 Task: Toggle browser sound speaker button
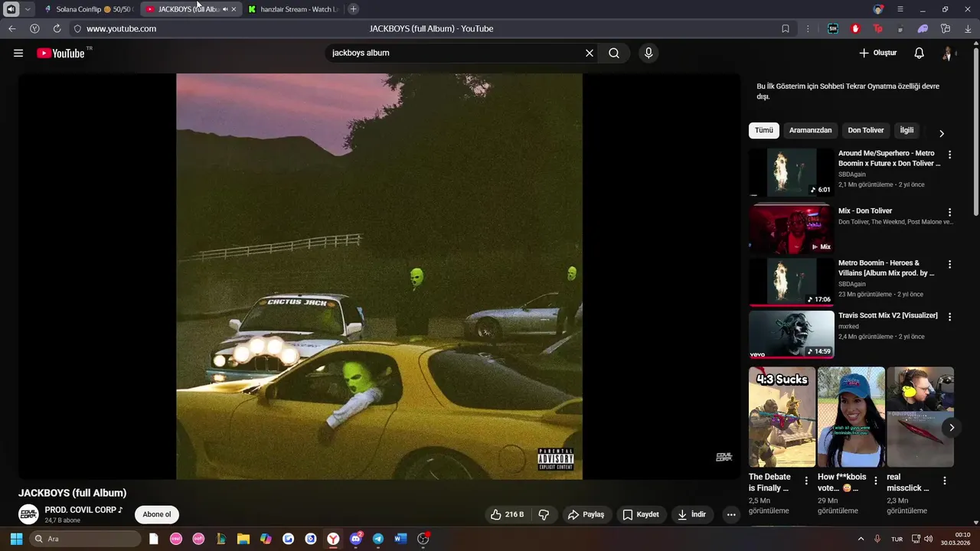tap(11, 9)
